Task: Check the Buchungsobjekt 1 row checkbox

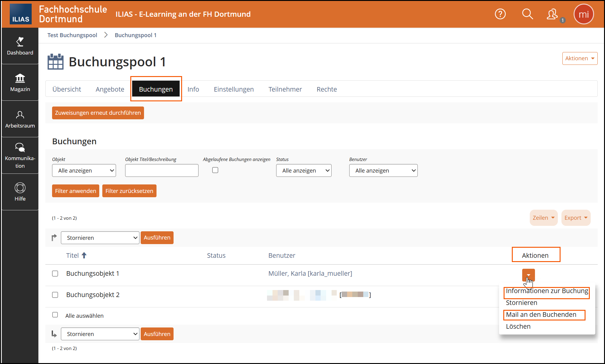Action: (x=55, y=274)
